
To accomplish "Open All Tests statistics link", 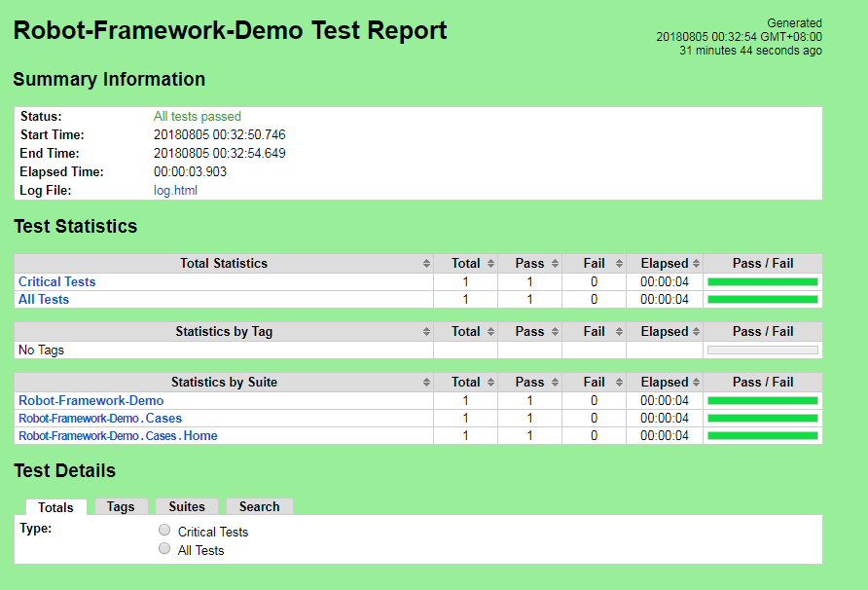I will (44, 300).
